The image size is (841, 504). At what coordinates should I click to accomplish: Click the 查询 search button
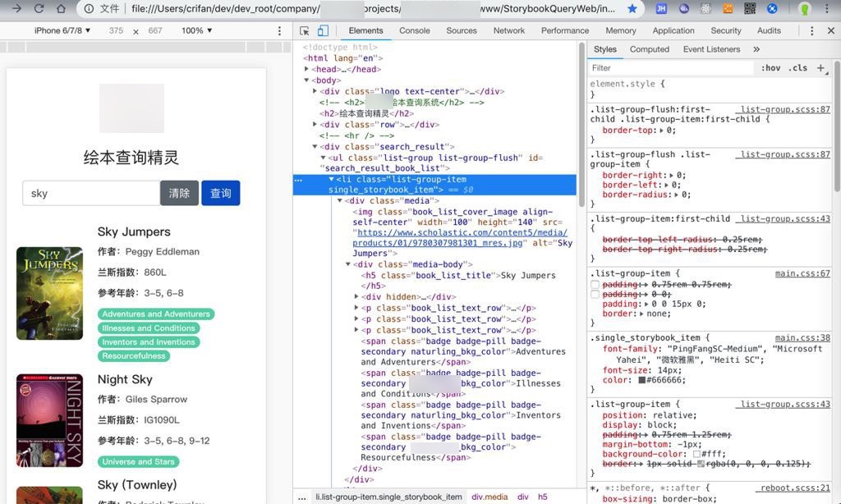coord(220,193)
